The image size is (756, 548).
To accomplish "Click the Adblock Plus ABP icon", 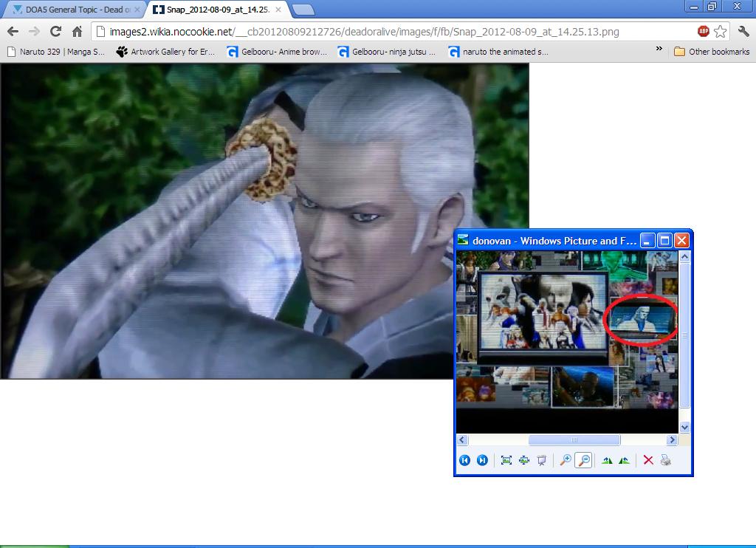I will 704,31.
